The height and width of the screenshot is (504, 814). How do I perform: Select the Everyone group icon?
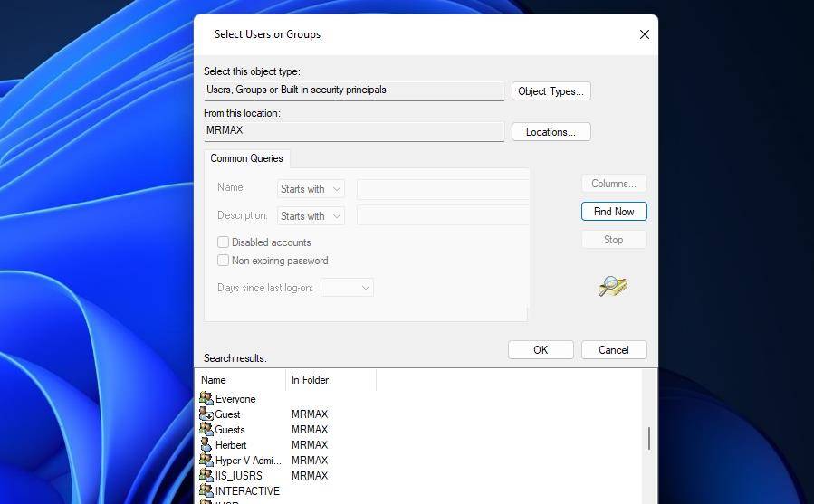tap(206, 399)
